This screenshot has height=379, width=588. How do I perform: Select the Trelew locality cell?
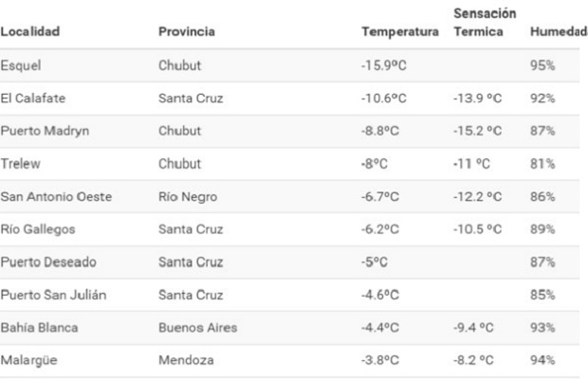pyautogui.click(x=20, y=164)
